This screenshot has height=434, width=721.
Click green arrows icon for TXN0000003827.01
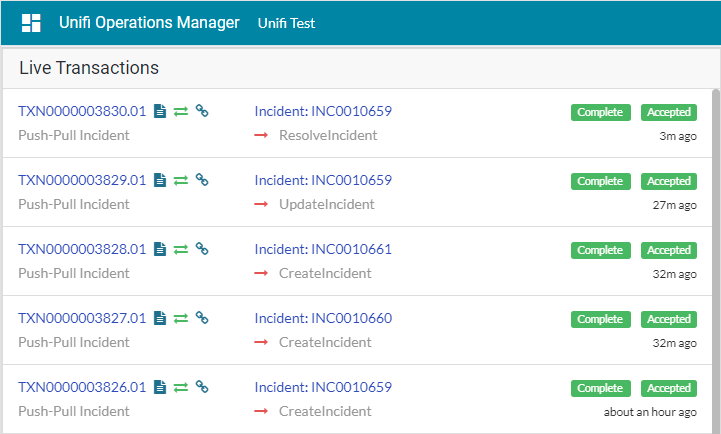[x=181, y=319]
